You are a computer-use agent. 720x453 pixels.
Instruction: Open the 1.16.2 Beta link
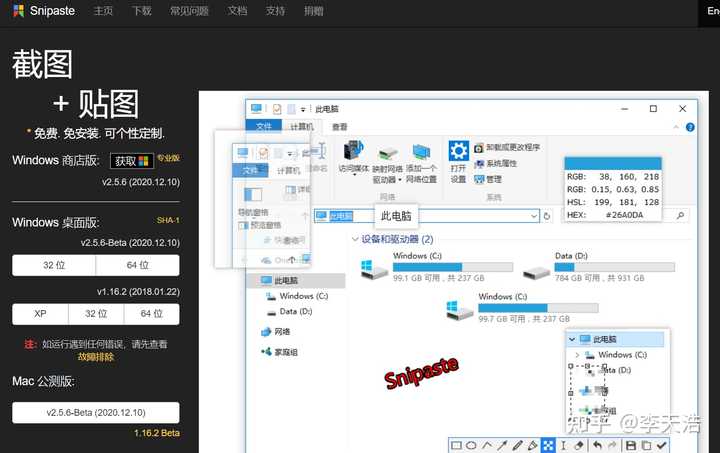click(x=157, y=433)
